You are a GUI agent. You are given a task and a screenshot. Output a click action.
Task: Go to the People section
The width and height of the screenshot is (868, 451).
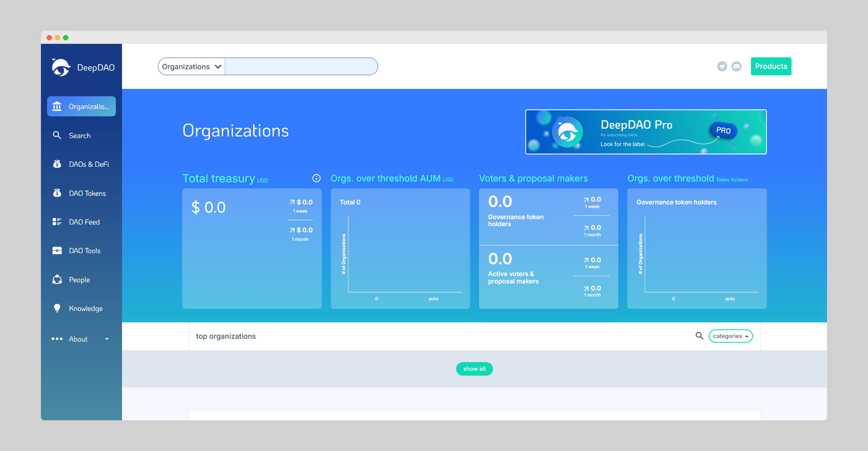coord(81,279)
